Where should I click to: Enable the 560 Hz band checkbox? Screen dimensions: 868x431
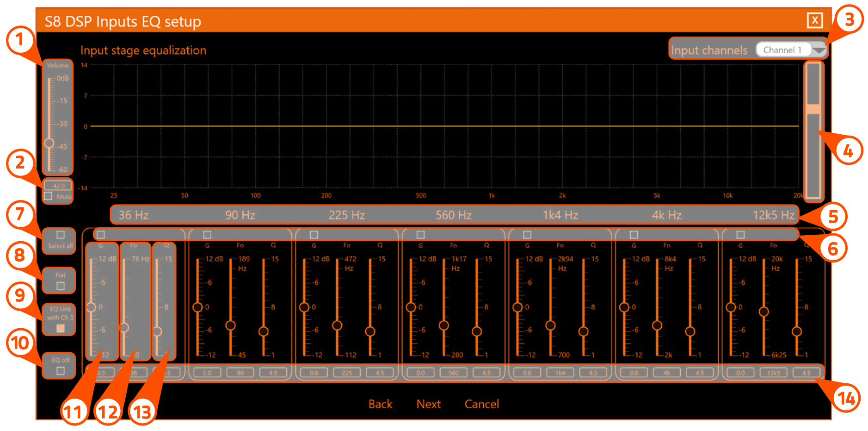pos(421,234)
